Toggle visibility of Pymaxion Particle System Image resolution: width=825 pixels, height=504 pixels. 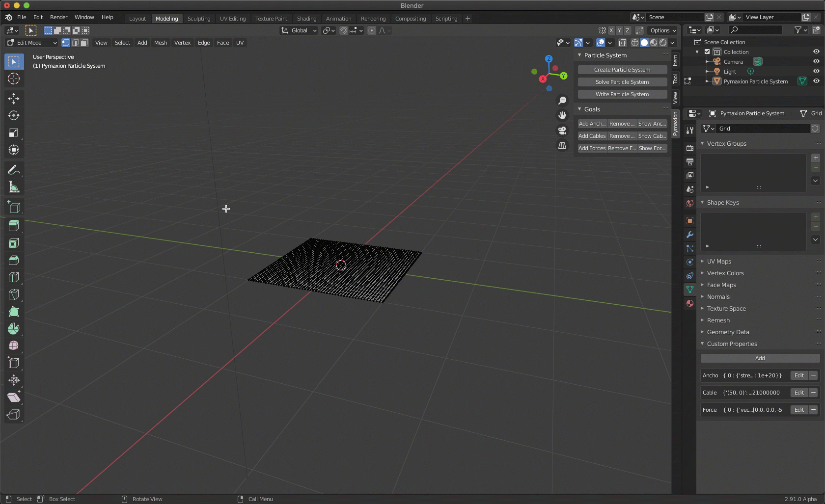(816, 81)
